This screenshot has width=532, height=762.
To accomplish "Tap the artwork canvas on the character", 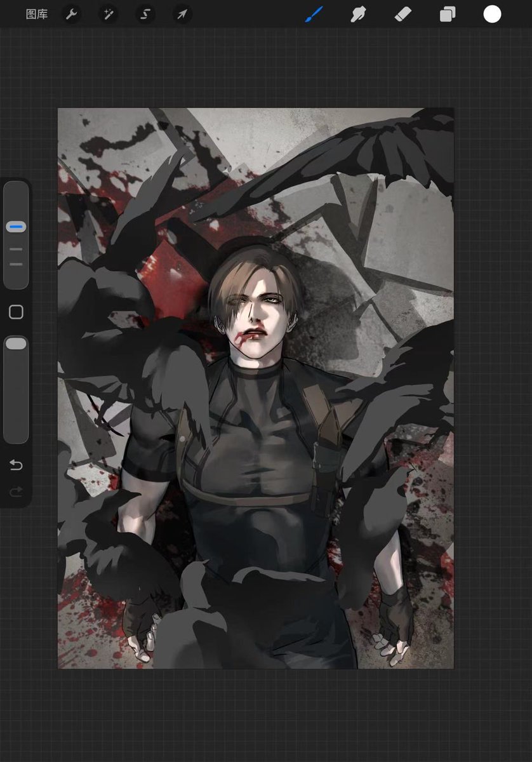I will coord(256,388).
